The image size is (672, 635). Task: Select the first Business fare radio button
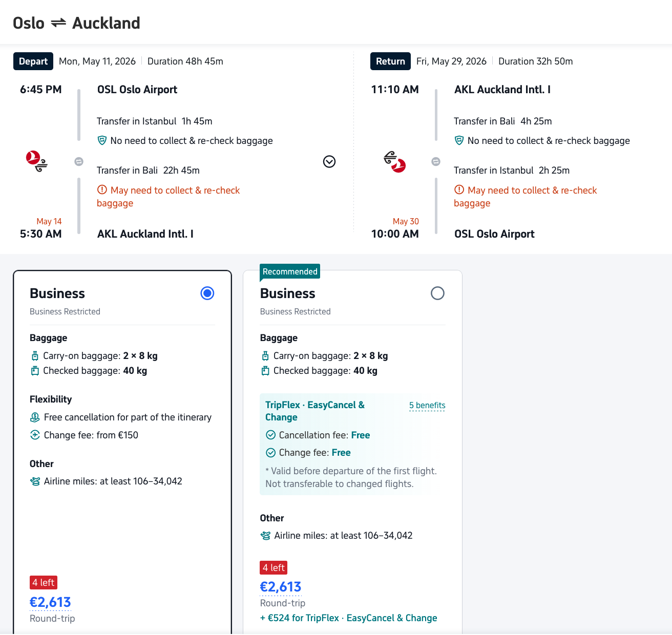tap(207, 293)
